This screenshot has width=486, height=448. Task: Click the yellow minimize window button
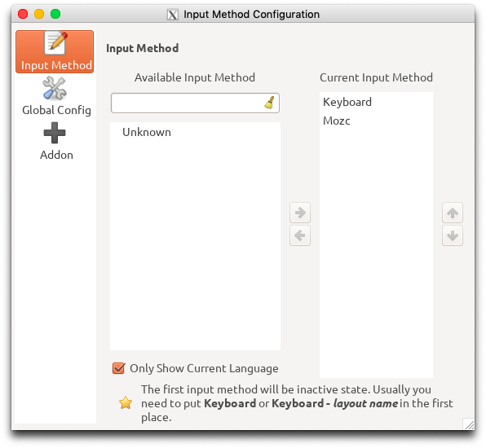click(39, 14)
